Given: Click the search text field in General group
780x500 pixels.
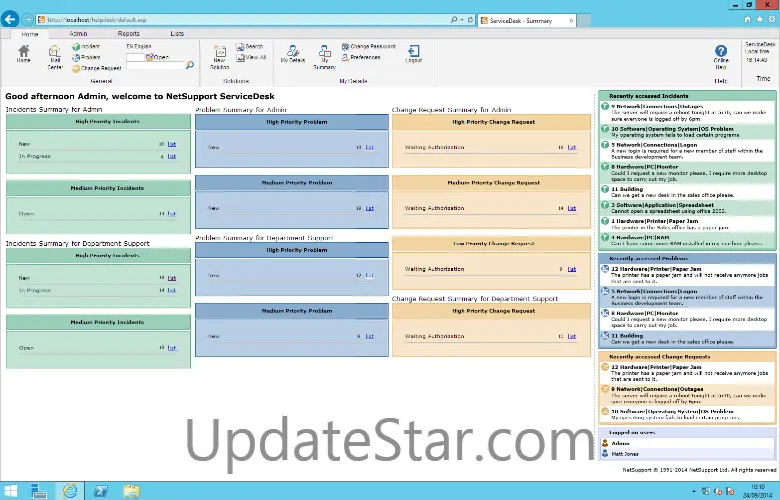Looking at the screenshot, I should (x=155, y=66).
